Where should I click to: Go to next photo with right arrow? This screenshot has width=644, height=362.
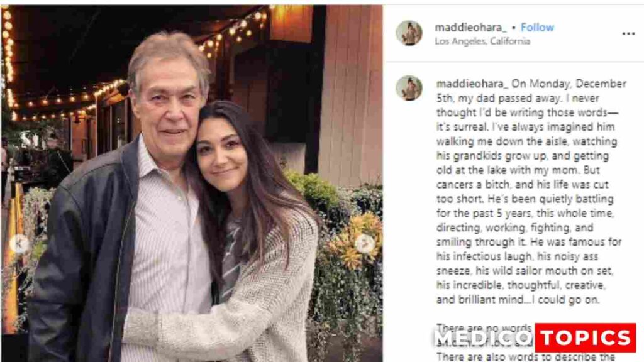(x=365, y=243)
